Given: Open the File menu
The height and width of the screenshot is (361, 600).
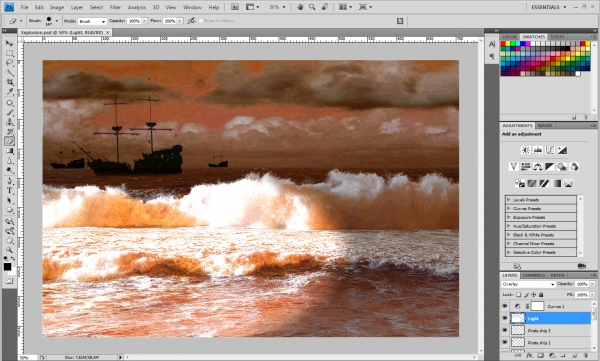Looking at the screenshot, I should tap(24, 7).
